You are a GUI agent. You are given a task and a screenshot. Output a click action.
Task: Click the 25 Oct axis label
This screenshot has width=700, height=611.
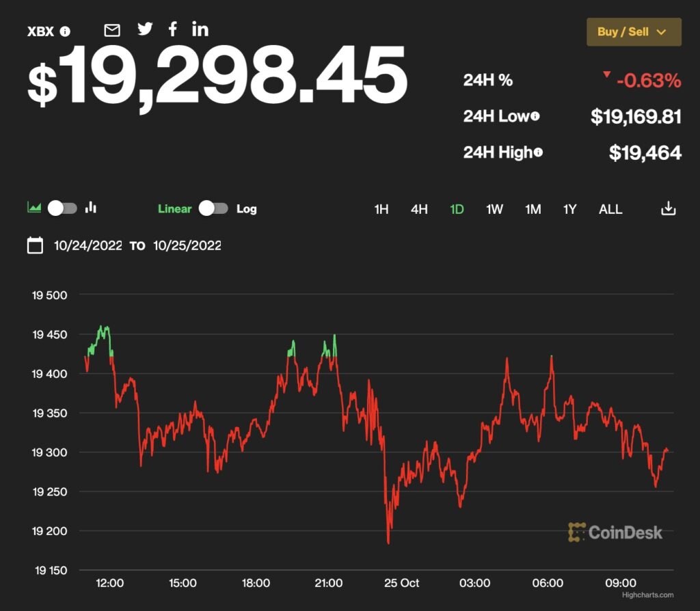tap(402, 583)
